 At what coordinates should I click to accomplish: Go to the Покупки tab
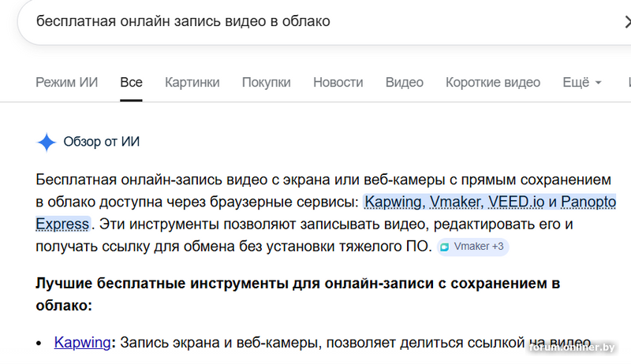pos(266,82)
